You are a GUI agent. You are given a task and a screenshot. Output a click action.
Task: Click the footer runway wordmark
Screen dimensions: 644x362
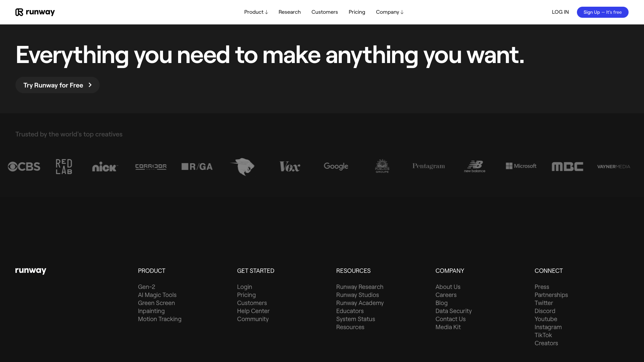pos(31,271)
